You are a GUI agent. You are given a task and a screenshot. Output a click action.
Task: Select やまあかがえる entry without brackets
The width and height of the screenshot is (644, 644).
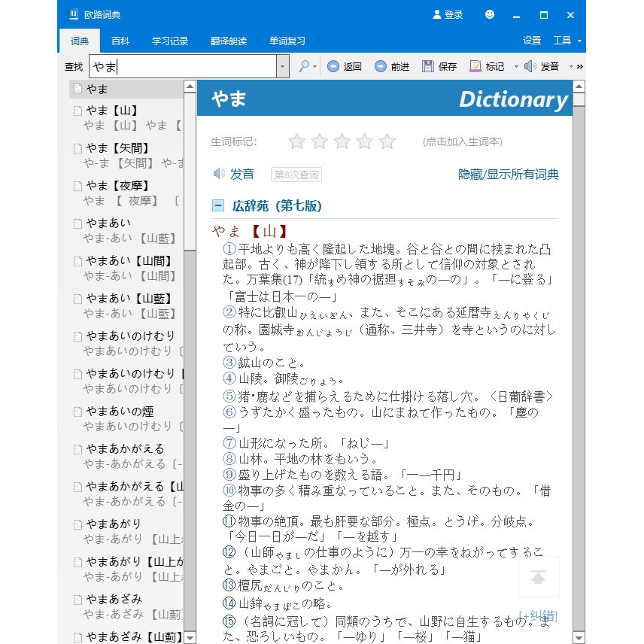[126, 457]
